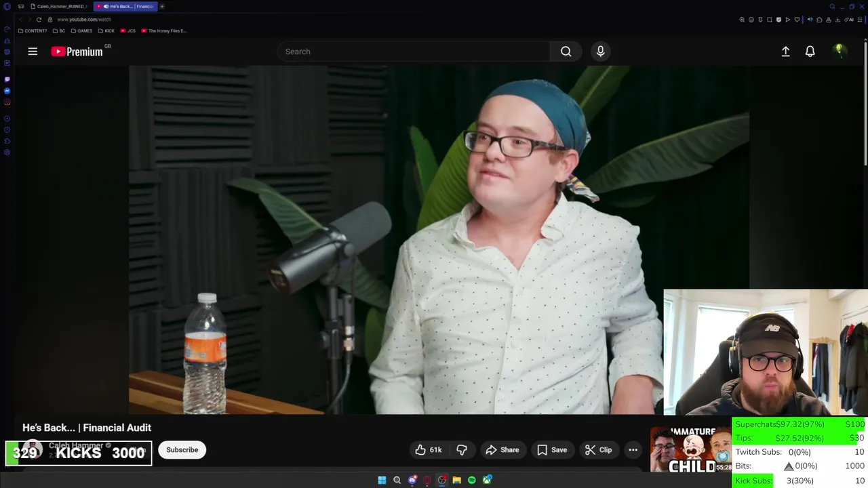Save the video to a playlist
This screenshot has width=868, height=488.
click(552, 450)
